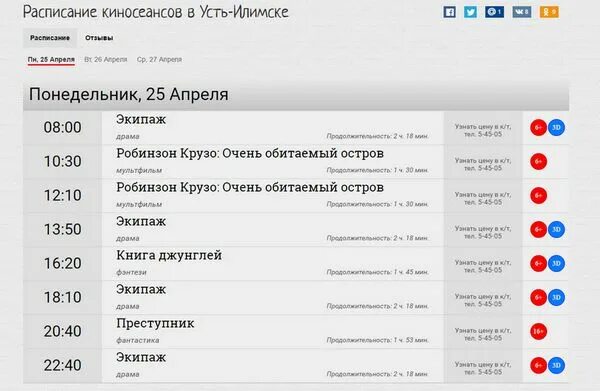Click the 3D badge in the 22:40 row

click(556, 365)
